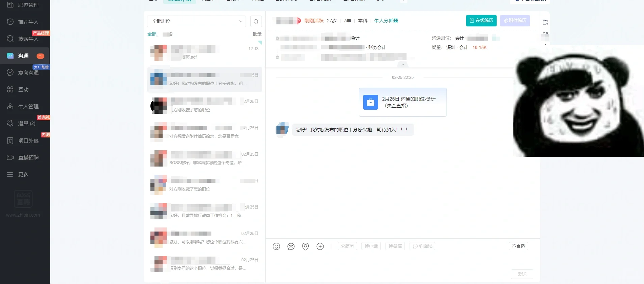Screen dimensions: 644x284
Task: Open the chat with 简历.pdf at 12:13
Action: [x=204, y=53]
